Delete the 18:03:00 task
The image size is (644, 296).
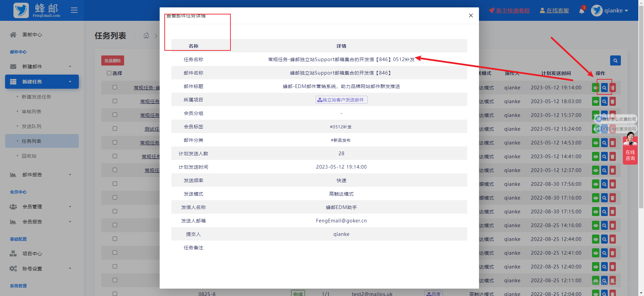pos(612,101)
